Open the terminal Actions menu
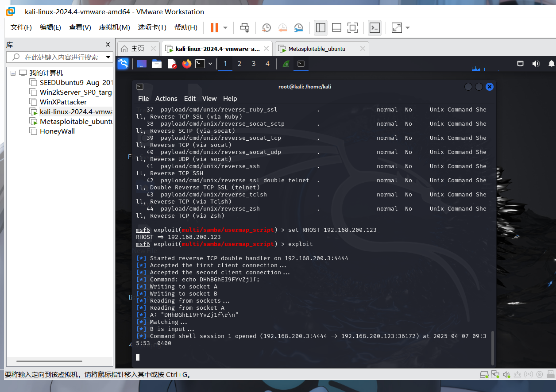Screen dimensions: 556x392 coord(166,99)
